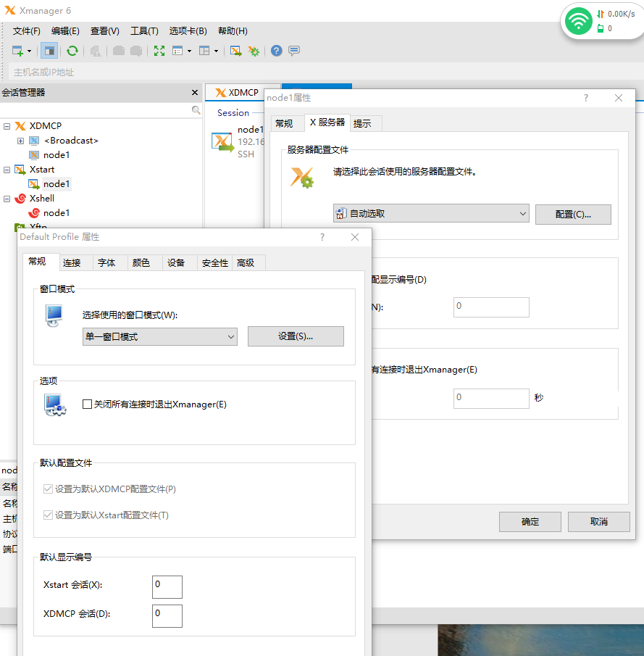Switch to 安全性 tab in Default Profile
This screenshot has height=656, width=644.
215,262
